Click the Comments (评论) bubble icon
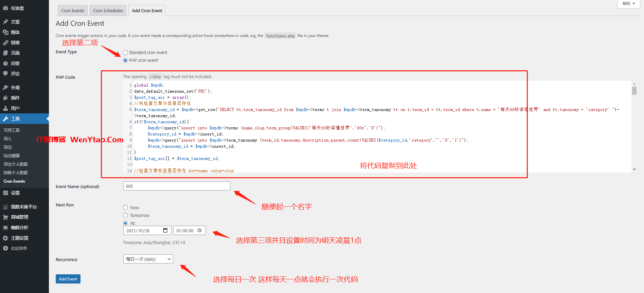Viewport: 644px width, 293px height. pos(5,74)
